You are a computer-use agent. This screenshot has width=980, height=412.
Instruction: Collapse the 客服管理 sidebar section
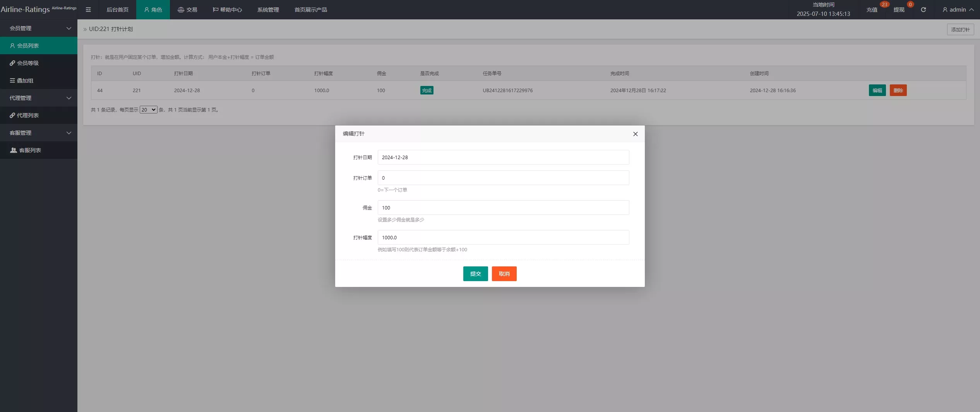point(39,133)
